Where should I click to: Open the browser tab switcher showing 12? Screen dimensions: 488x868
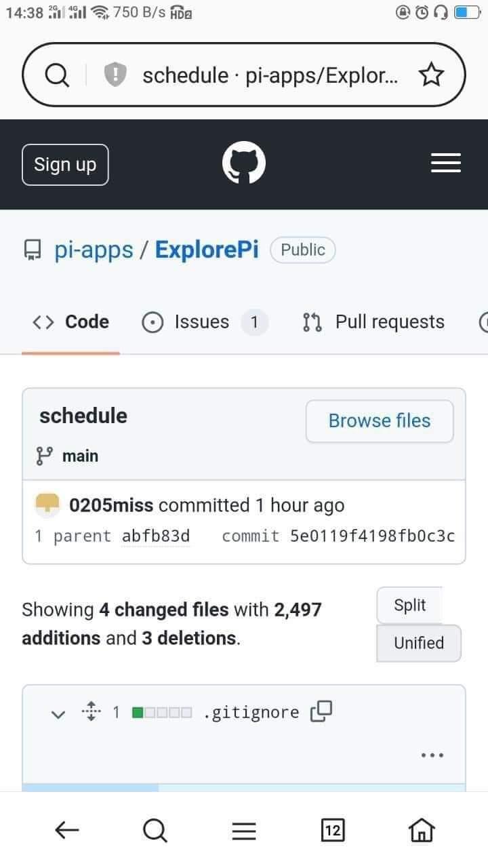click(333, 829)
